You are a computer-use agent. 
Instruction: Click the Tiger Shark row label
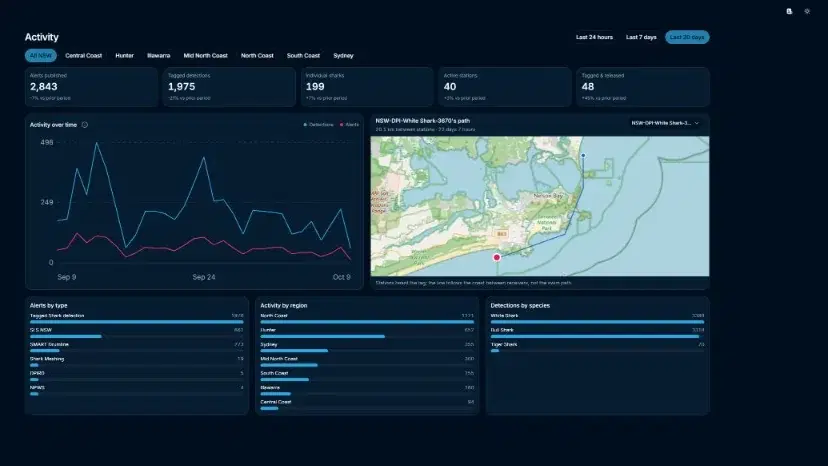[504, 344]
